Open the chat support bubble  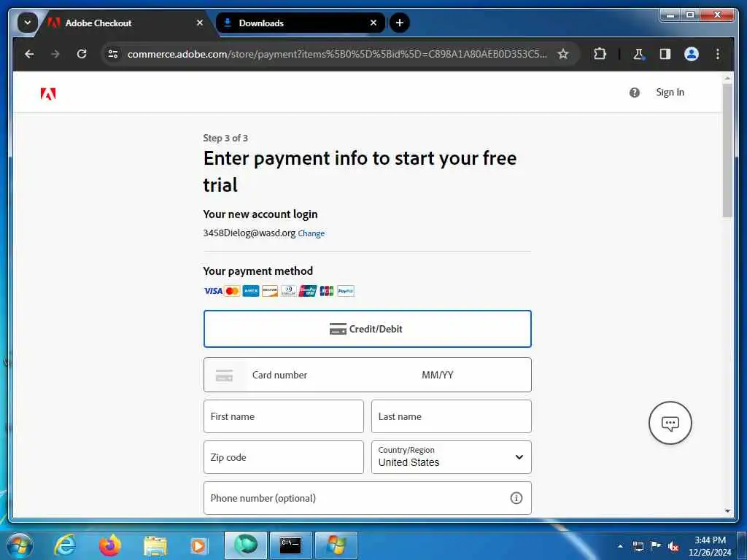pos(670,423)
